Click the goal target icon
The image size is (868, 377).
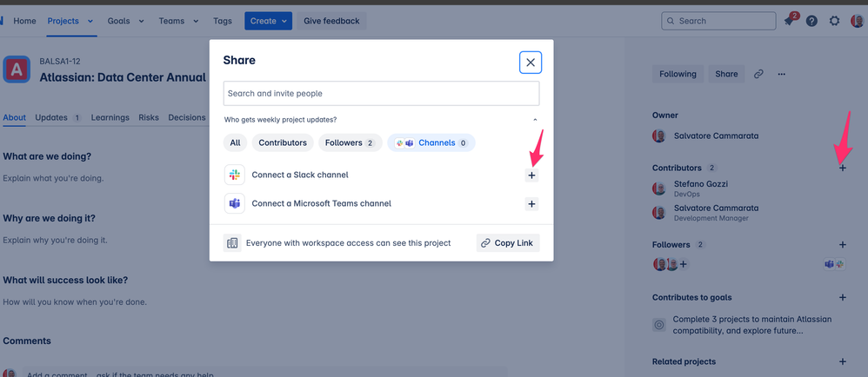click(x=658, y=325)
